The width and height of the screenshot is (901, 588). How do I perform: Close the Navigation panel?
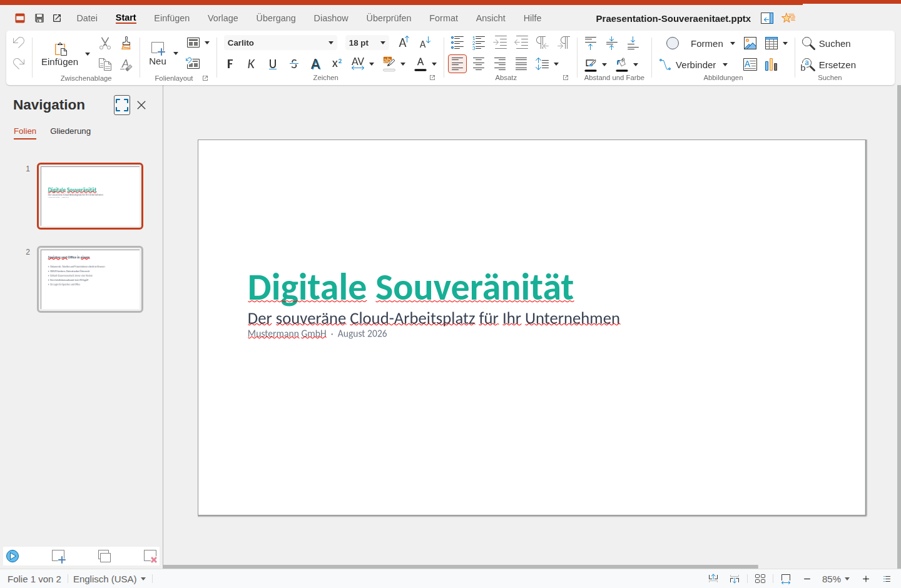click(x=141, y=105)
